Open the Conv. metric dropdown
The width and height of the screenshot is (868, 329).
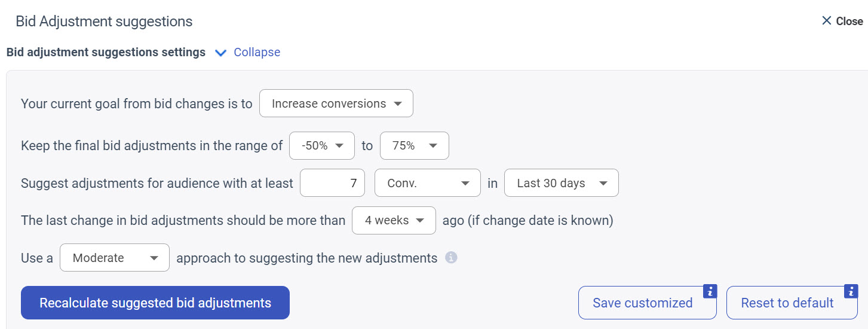[x=427, y=183]
